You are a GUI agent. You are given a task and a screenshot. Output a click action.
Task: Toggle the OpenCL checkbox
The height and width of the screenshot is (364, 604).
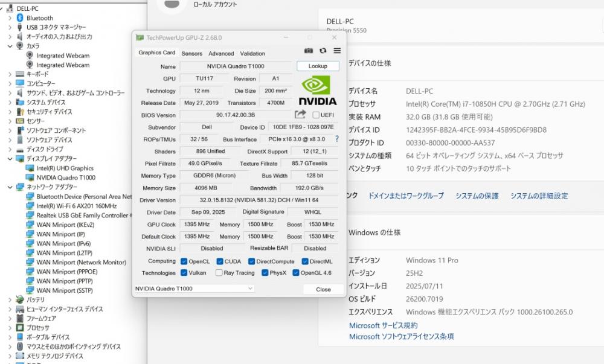[184, 261]
